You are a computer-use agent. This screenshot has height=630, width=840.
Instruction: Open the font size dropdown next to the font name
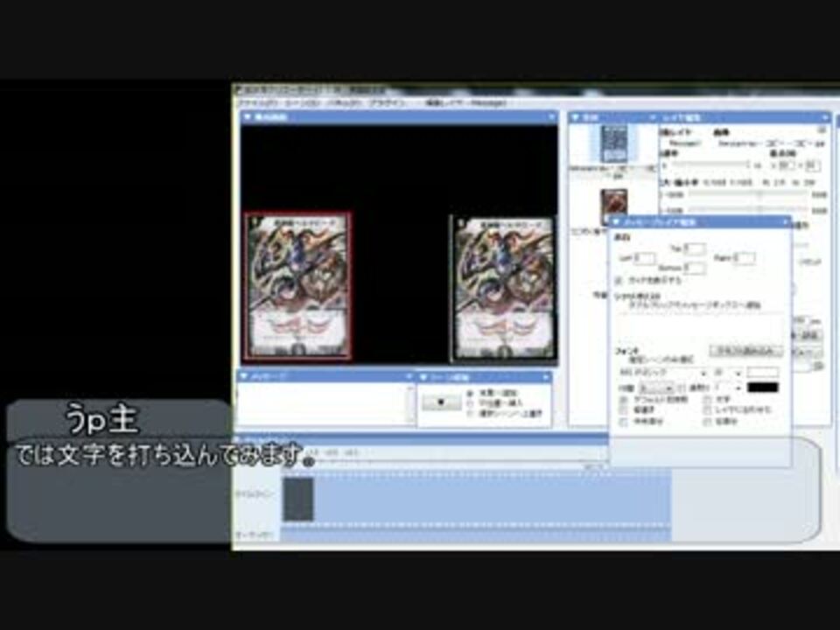coord(728,373)
